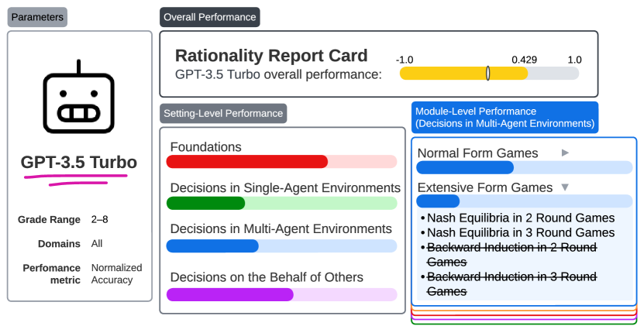Screen dimensions: 644x333
Task: Click the red Foundations progress bar
Action: tap(247, 162)
